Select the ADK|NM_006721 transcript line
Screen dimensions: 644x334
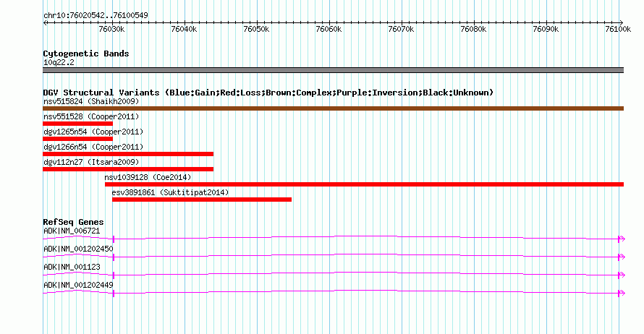(334, 238)
